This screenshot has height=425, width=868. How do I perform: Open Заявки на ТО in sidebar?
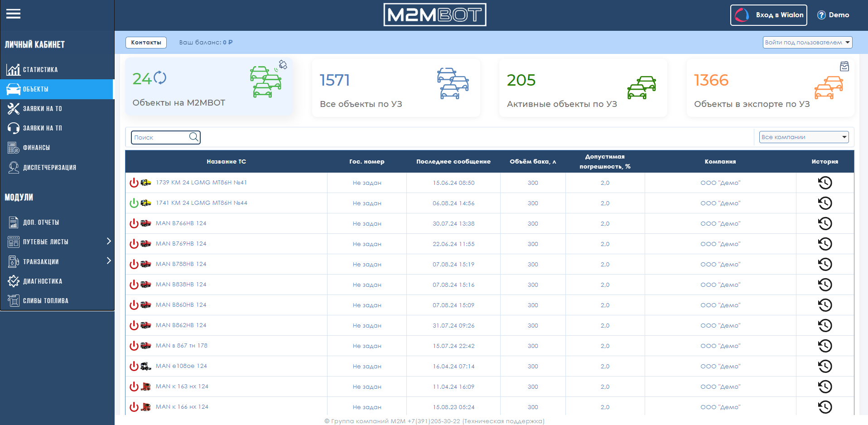[x=57, y=108]
